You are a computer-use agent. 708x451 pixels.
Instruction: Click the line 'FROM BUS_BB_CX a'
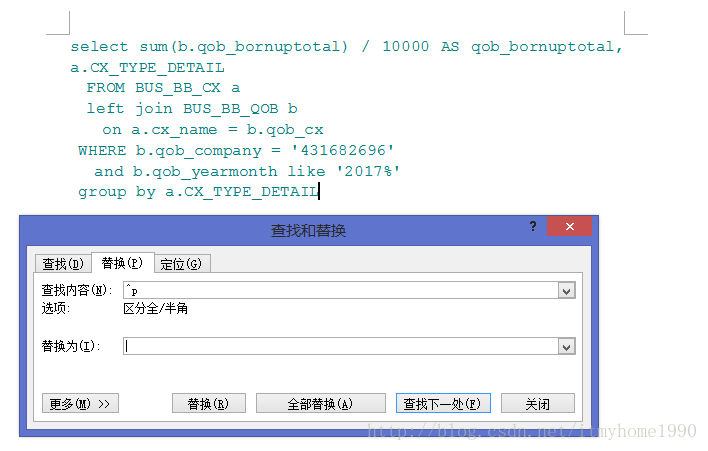163,88
